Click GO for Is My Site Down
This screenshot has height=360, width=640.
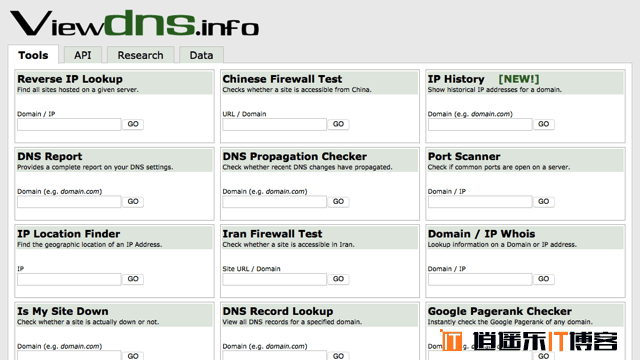pos(133,356)
